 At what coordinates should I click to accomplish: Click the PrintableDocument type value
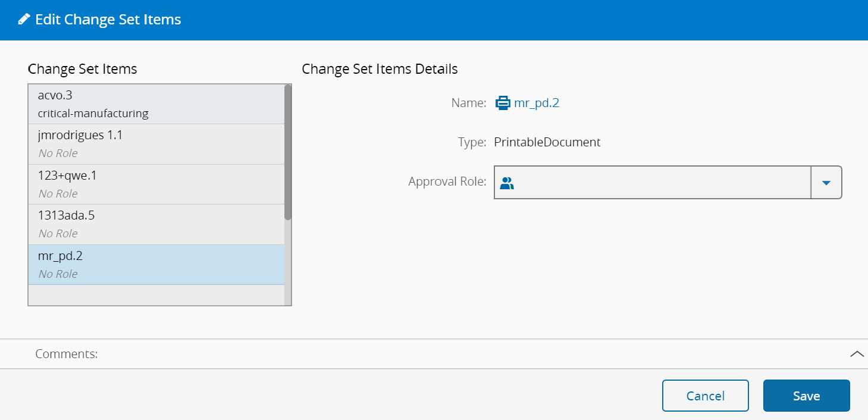(547, 142)
